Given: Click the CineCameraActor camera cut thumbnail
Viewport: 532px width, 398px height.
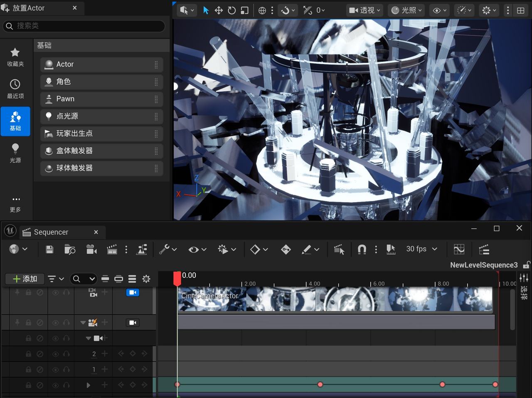Looking at the screenshot, I should (x=335, y=299).
